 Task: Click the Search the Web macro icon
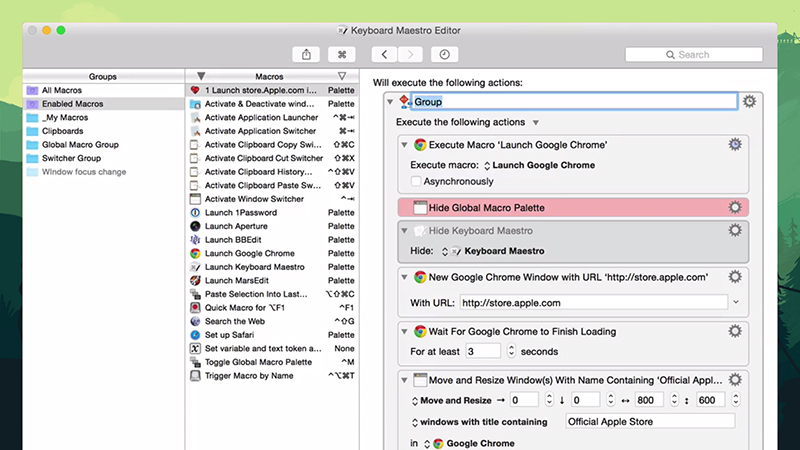[195, 321]
